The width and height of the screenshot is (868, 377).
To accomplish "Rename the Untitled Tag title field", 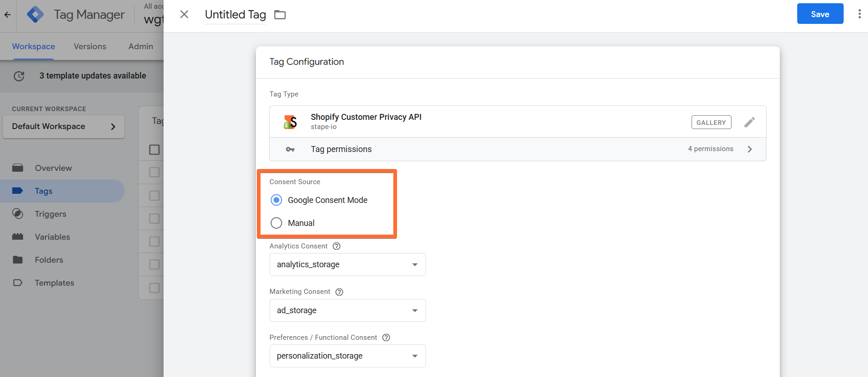I will click(x=235, y=15).
